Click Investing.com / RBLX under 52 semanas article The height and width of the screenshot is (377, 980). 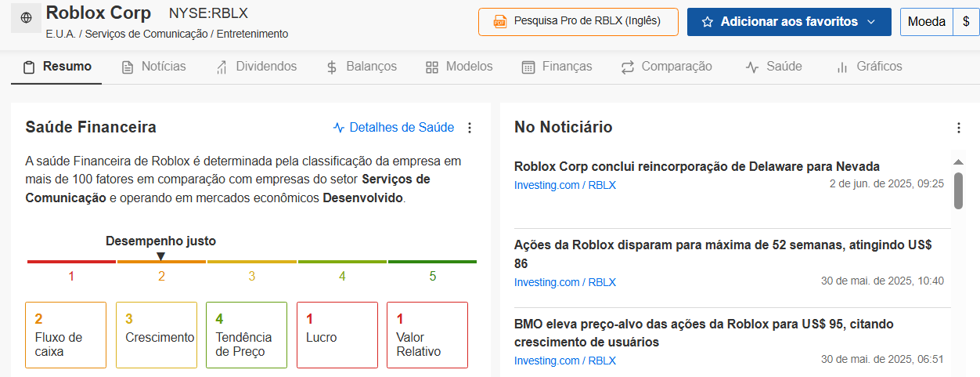565,282
